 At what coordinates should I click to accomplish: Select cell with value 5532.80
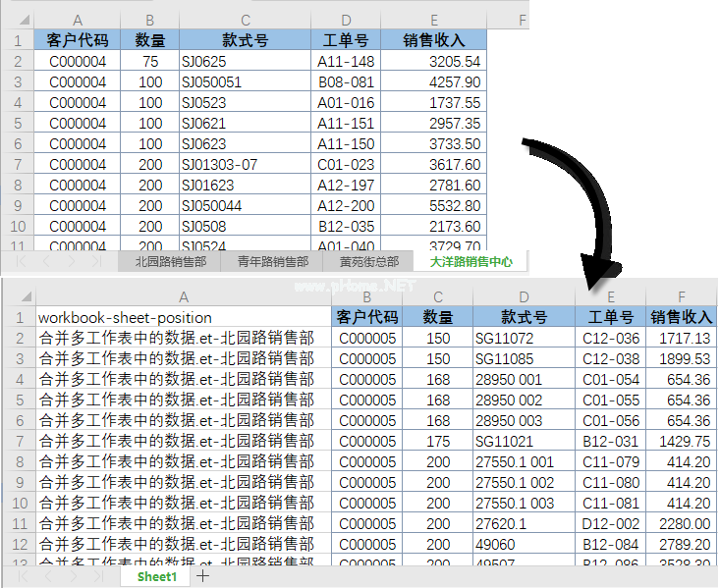click(433, 206)
